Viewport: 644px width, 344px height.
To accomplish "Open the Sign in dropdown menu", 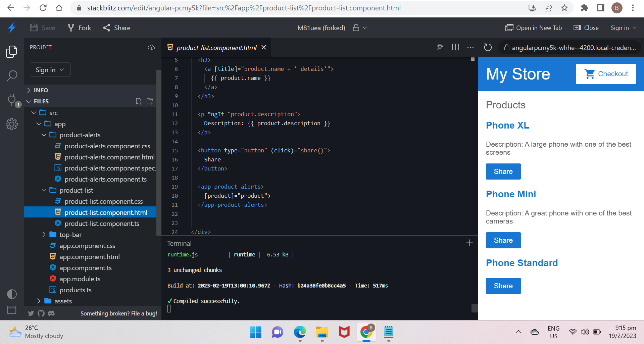I will (x=50, y=69).
